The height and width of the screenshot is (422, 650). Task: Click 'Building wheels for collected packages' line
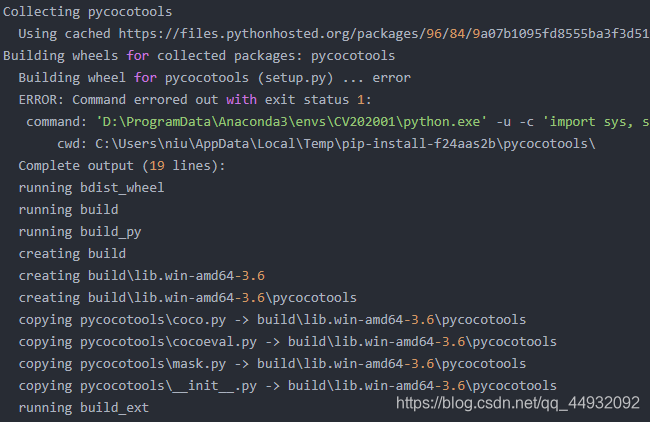click(x=199, y=56)
